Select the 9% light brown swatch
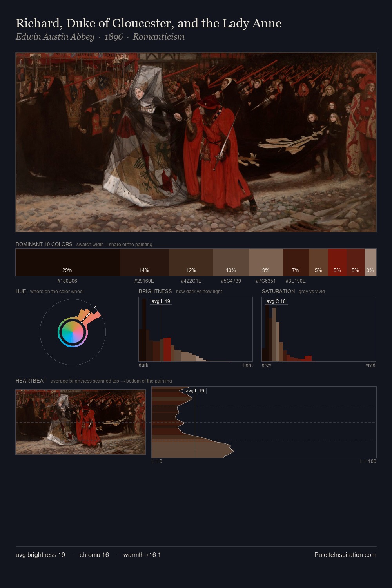This screenshot has height=588, width=392. (266, 262)
